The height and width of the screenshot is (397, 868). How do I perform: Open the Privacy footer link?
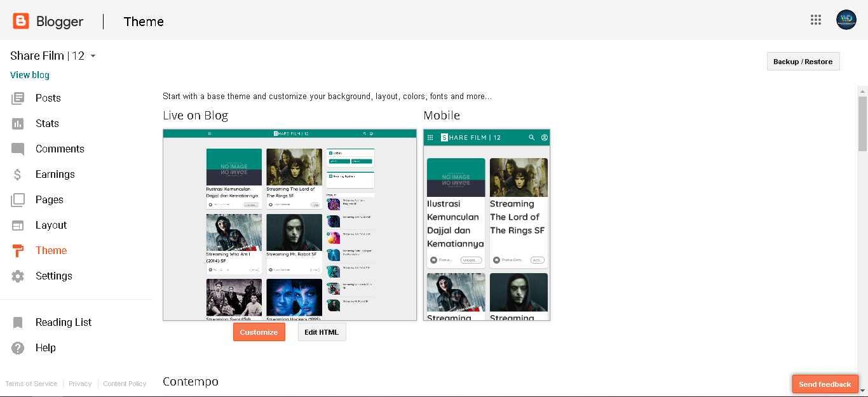click(x=80, y=384)
